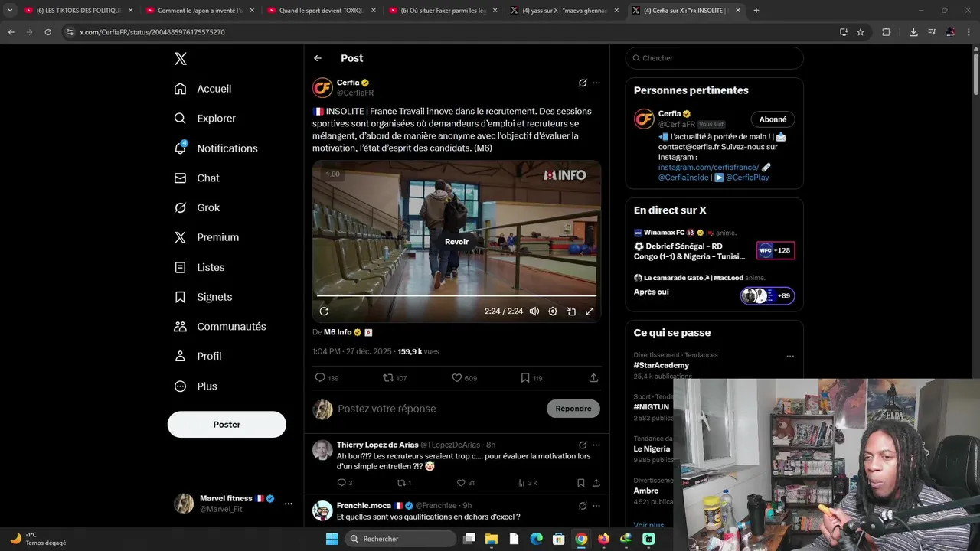Open Signets bookmarks in the sidebar
The image size is (980, 551).
pos(204,297)
